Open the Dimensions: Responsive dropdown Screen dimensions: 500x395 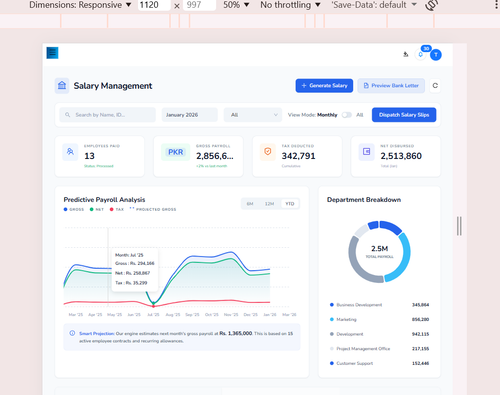point(80,5)
